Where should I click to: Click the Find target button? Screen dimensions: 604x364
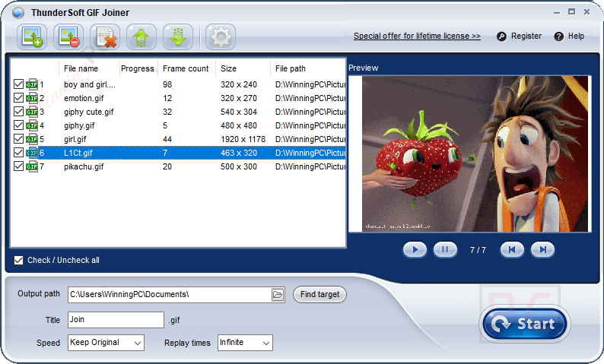point(319,295)
